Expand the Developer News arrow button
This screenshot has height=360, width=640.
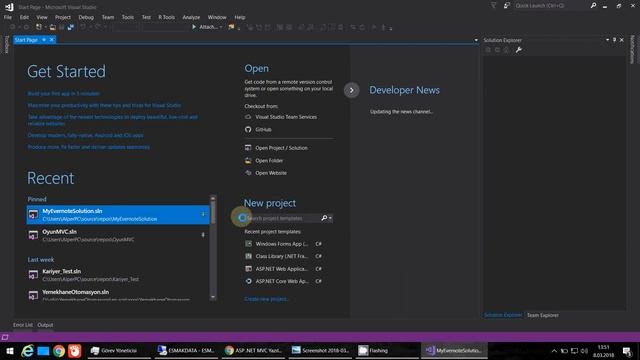[x=351, y=90]
